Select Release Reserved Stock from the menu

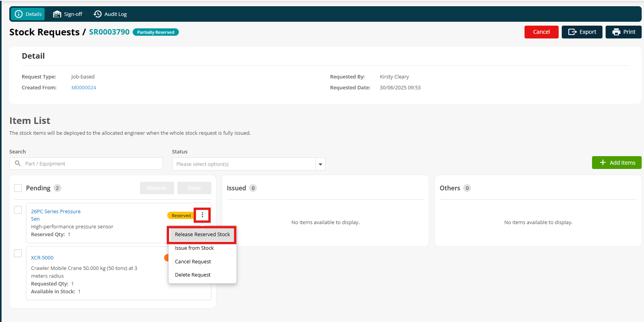(202, 235)
